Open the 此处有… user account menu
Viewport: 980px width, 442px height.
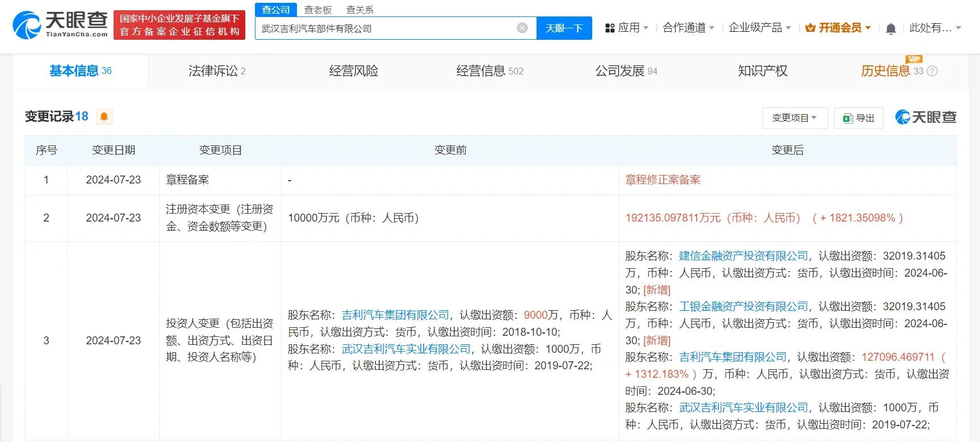tap(935, 28)
